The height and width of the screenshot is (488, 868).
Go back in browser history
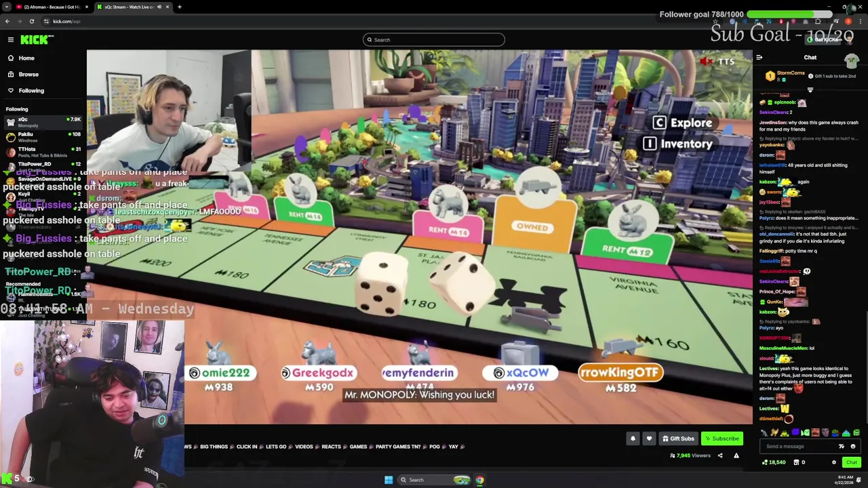(x=7, y=21)
